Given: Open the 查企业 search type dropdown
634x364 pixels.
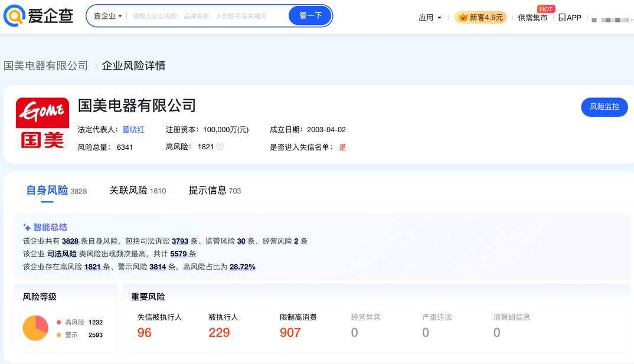Looking at the screenshot, I should [x=107, y=16].
